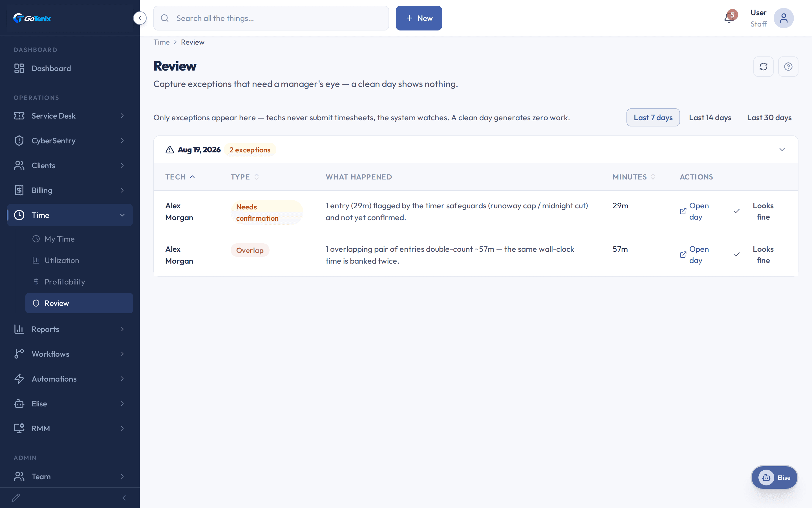Expand the Clients menu chevron
This screenshot has width=812, height=508.
pyautogui.click(x=122, y=165)
